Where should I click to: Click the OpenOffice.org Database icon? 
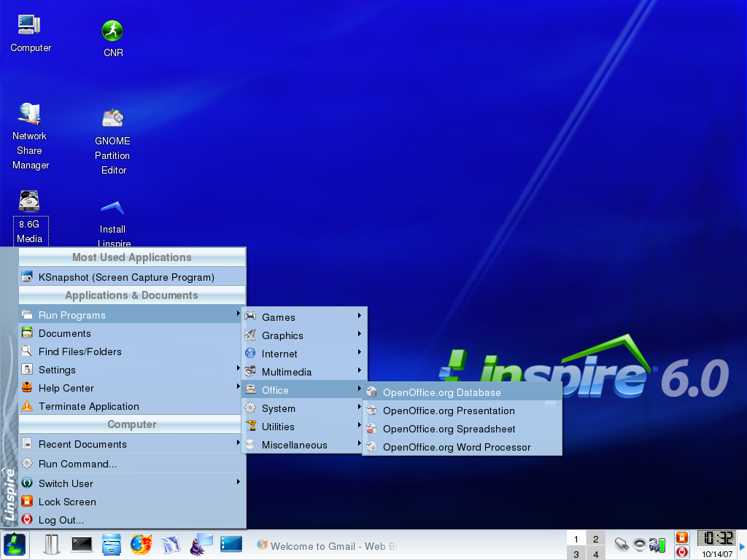(x=371, y=392)
